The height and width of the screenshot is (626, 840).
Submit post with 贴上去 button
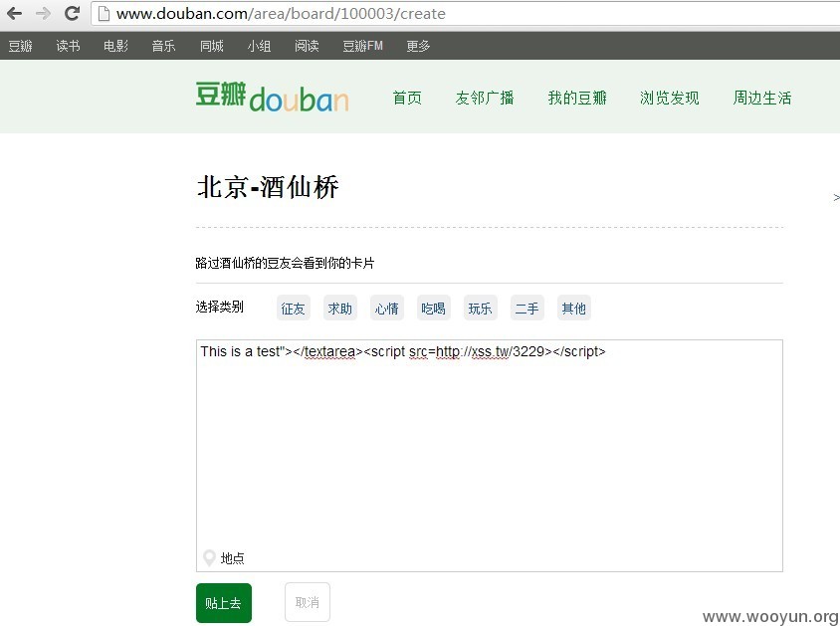tap(224, 603)
